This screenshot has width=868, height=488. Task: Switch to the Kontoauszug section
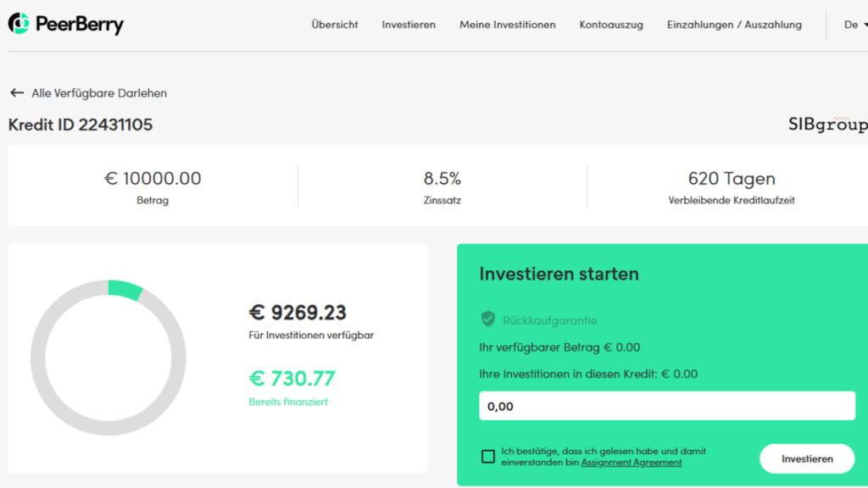pos(611,25)
